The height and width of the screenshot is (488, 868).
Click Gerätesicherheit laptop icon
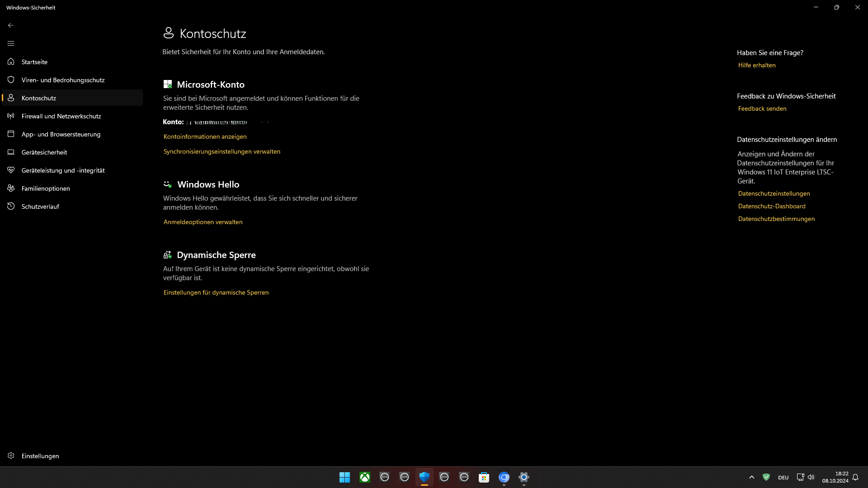pos(11,152)
